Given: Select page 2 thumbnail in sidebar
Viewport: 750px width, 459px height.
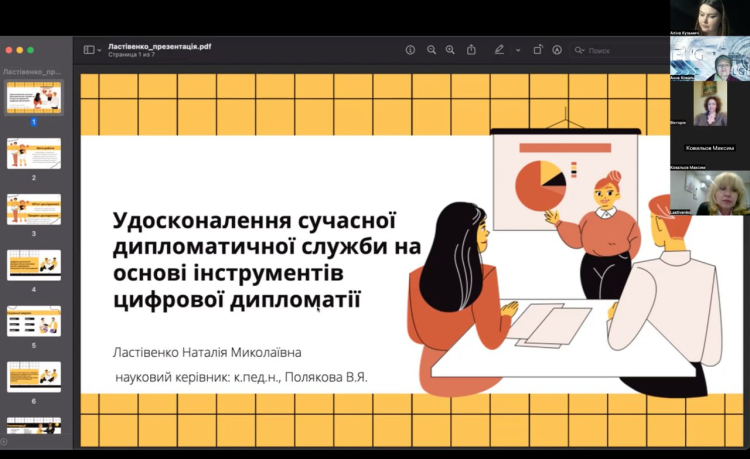Looking at the screenshot, I should [34, 154].
